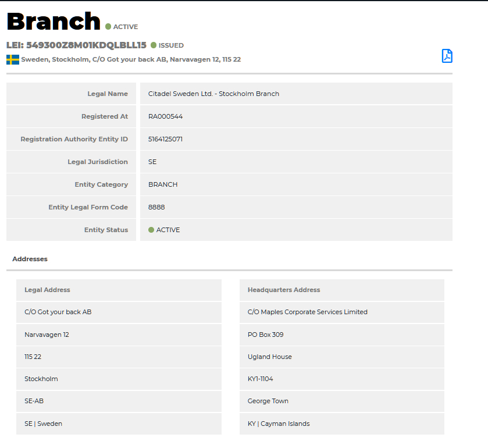Select the address line under the LEI

131,59
